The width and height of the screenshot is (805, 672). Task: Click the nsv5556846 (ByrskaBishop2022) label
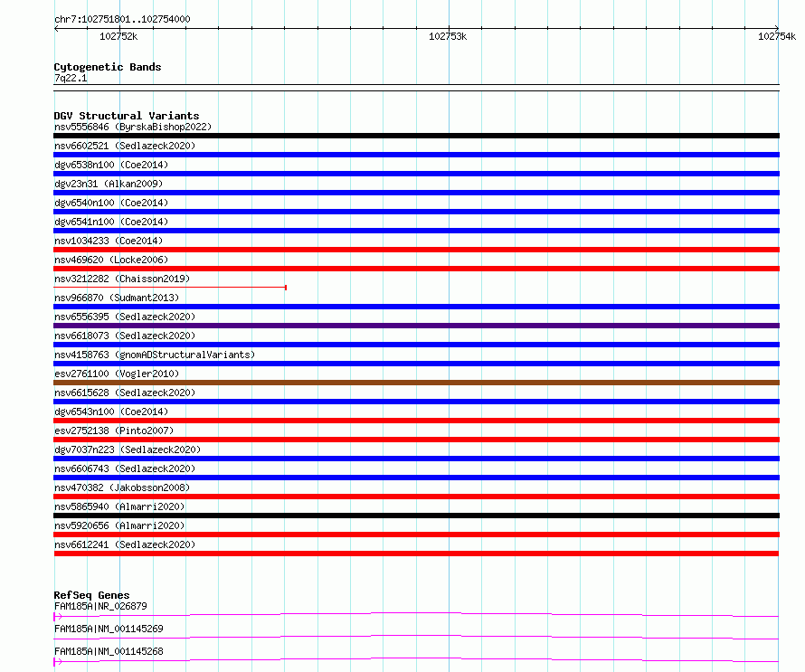(133, 127)
